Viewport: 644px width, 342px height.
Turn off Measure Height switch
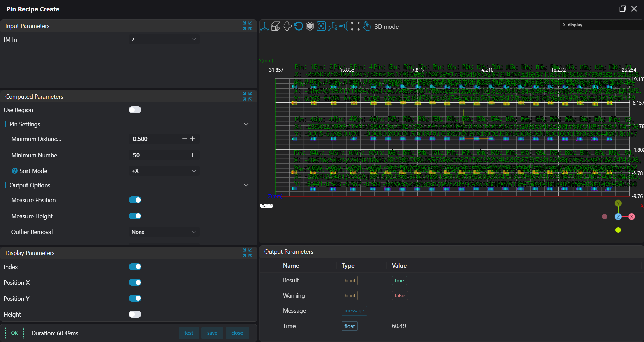(x=135, y=216)
